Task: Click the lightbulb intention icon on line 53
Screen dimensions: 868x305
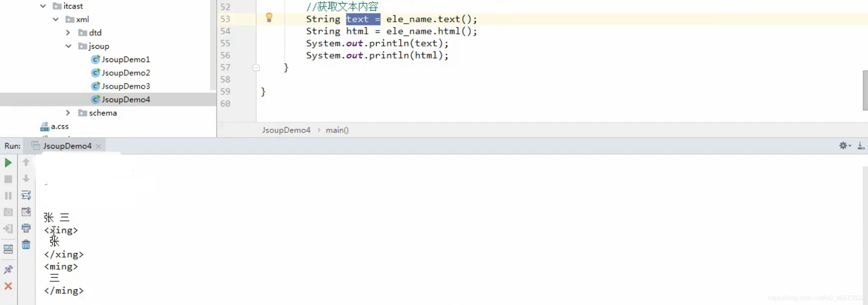Action: [269, 18]
